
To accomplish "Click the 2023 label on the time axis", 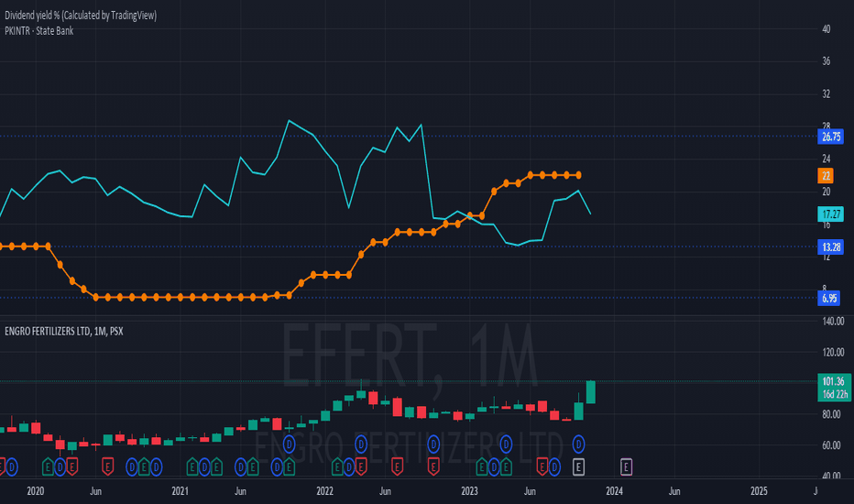I will point(469,491).
